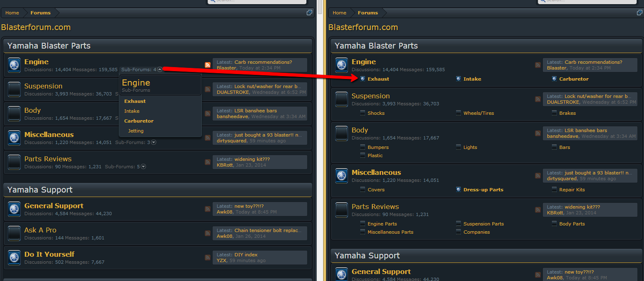Expand the Parts Reviews Sub-Forums dropdown arrow
The width and height of the screenshot is (644, 281).
tap(144, 167)
